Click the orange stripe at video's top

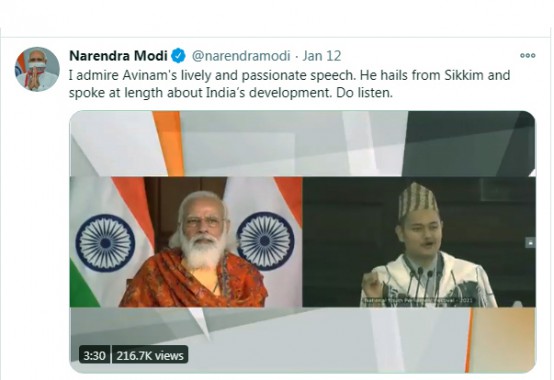(169, 143)
